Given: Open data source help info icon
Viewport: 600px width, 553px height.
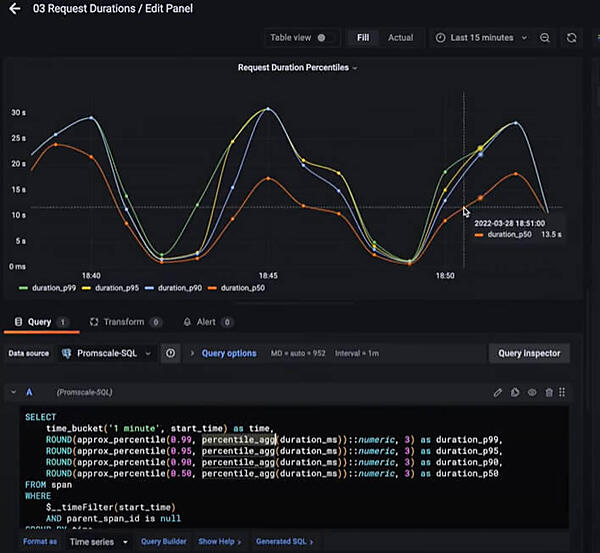Looking at the screenshot, I should [171, 353].
